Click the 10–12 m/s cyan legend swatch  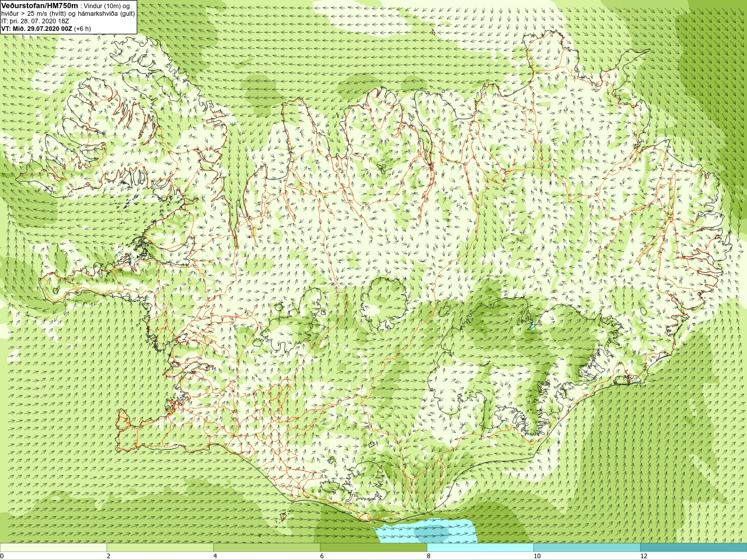point(587,548)
